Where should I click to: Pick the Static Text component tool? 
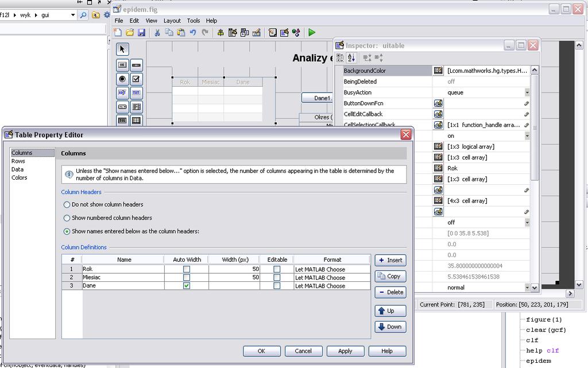pyautogui.click(x=136, y=92)
